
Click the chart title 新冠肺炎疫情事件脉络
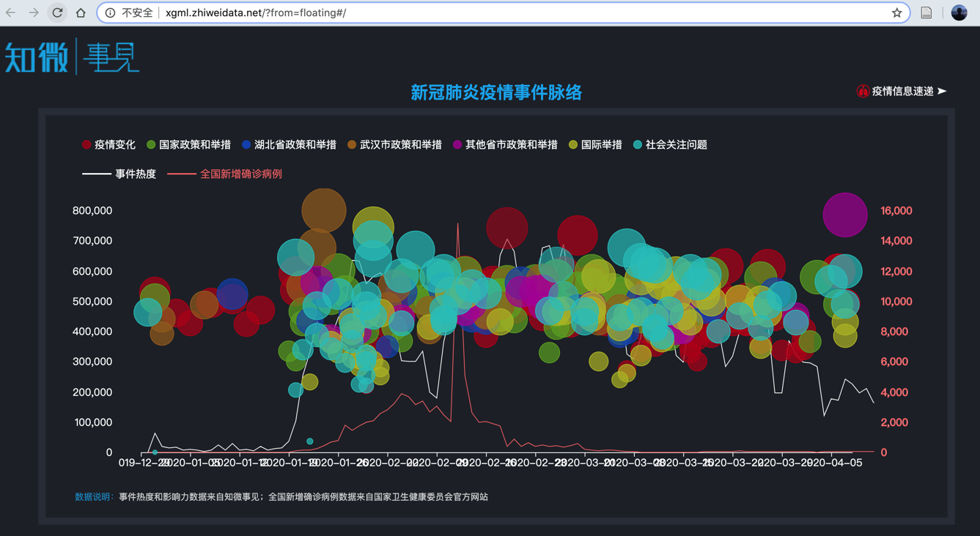tap(496, 92)
